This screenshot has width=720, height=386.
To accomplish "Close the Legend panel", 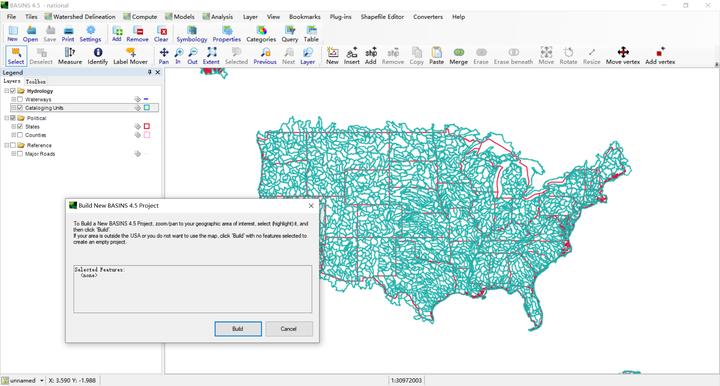I will (x=158, y=73).
